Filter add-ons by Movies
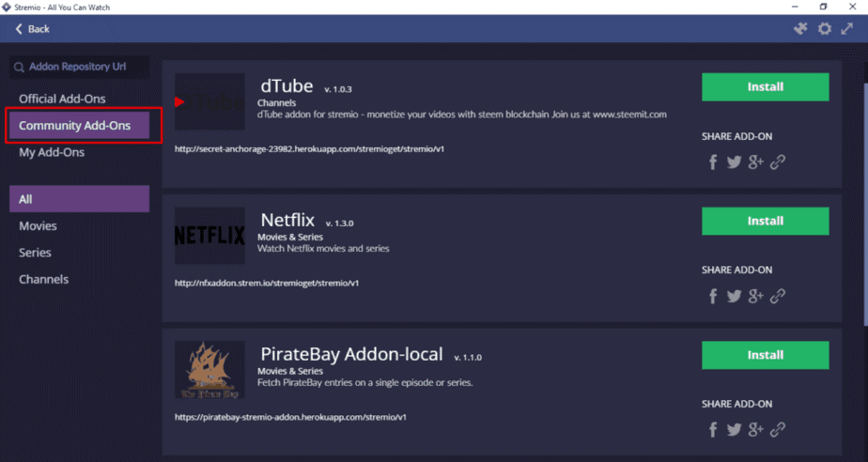This screenshot has height=462, width=868. click(38, 225)
